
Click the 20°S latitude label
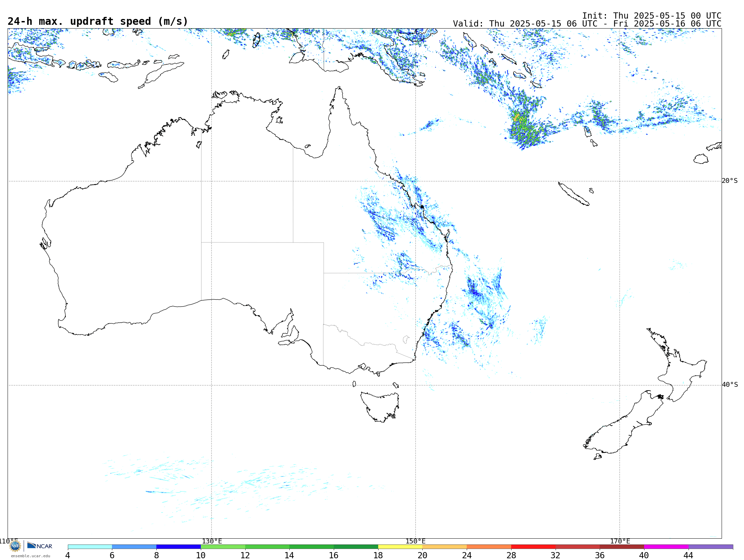pos(730,181)
